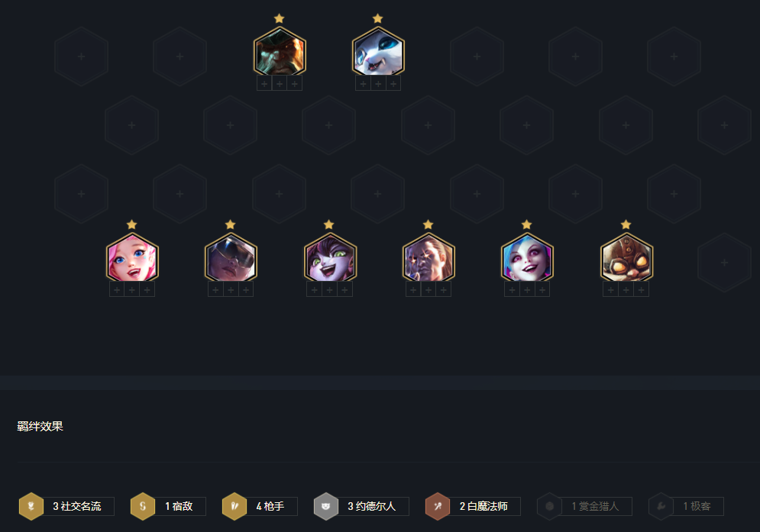Viewport: 760px width, 532px height.
Task: Click the purple-haired Lulu champion portrait
Action: [330, 258]
